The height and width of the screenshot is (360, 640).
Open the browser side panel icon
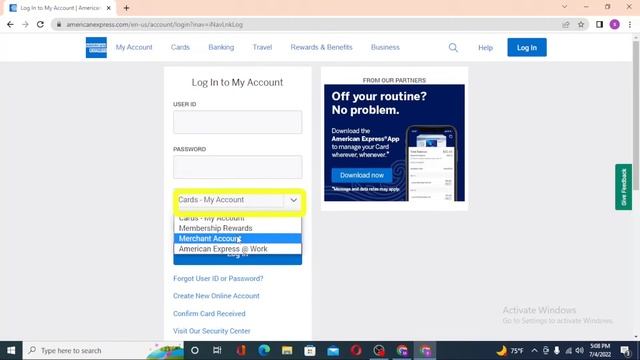599,24
